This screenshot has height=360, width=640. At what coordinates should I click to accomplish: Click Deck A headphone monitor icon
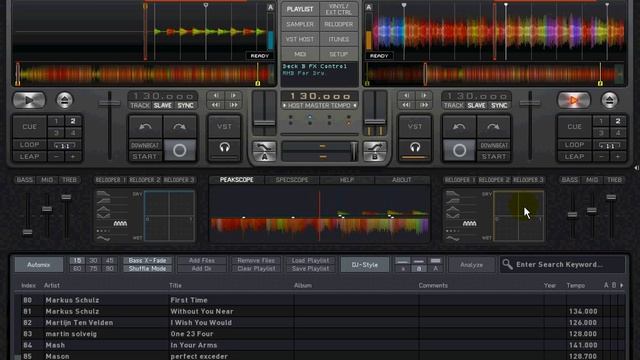coord(224,148)
